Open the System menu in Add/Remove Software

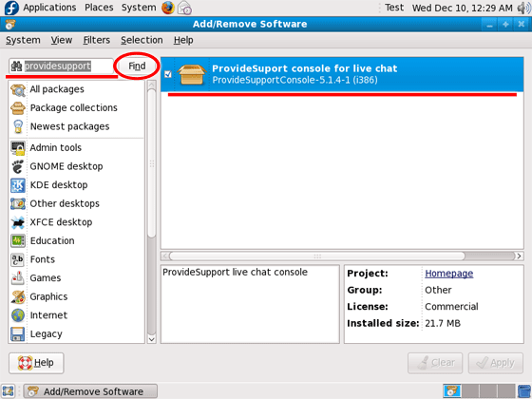pos(23,40)
